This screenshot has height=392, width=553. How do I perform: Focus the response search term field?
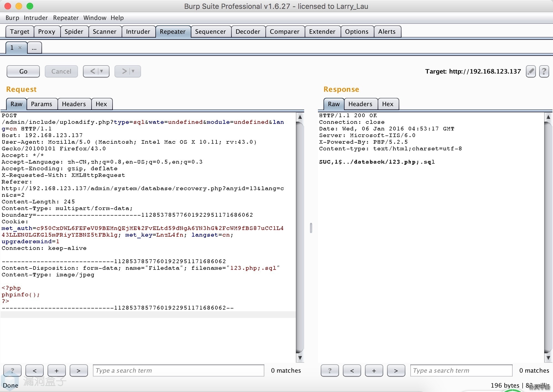click(461, 371)
